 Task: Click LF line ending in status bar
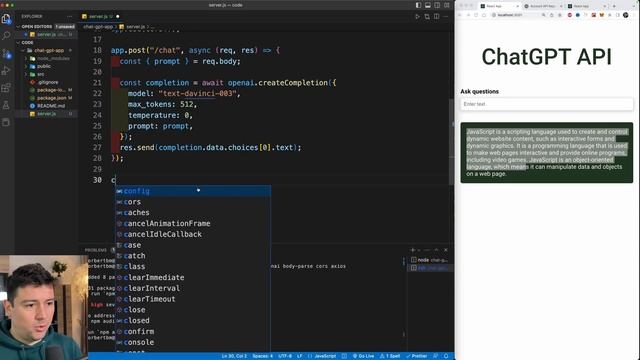point(299,356)
